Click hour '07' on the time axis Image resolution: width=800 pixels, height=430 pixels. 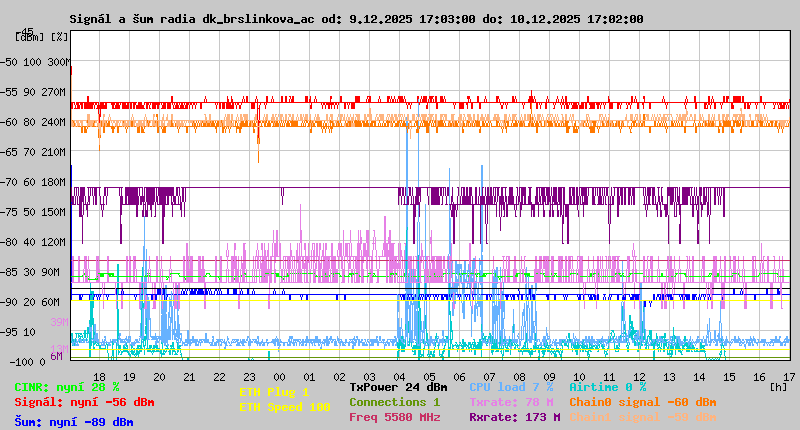pos(489,377)
